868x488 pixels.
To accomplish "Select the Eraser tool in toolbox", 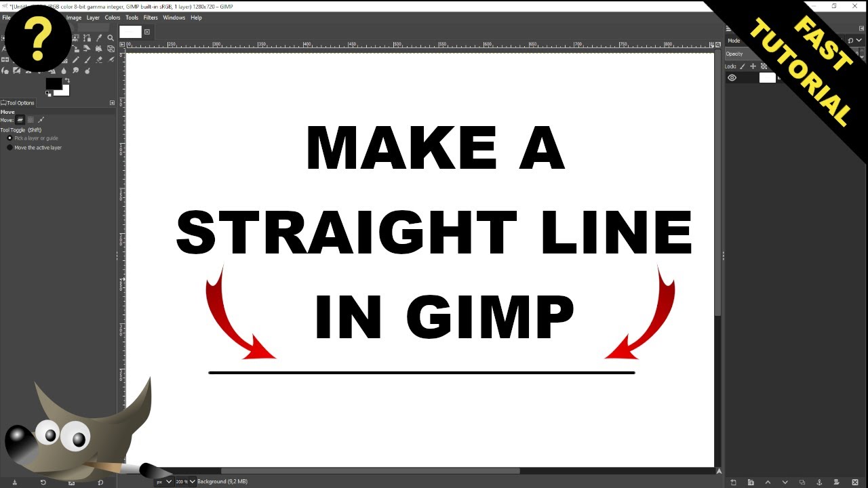I will pyautogui.click(x=99, y=60).
